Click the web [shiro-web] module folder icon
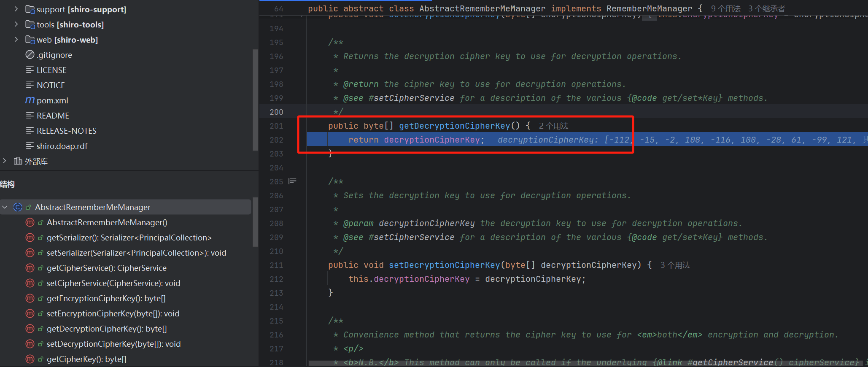 point(30,40)
